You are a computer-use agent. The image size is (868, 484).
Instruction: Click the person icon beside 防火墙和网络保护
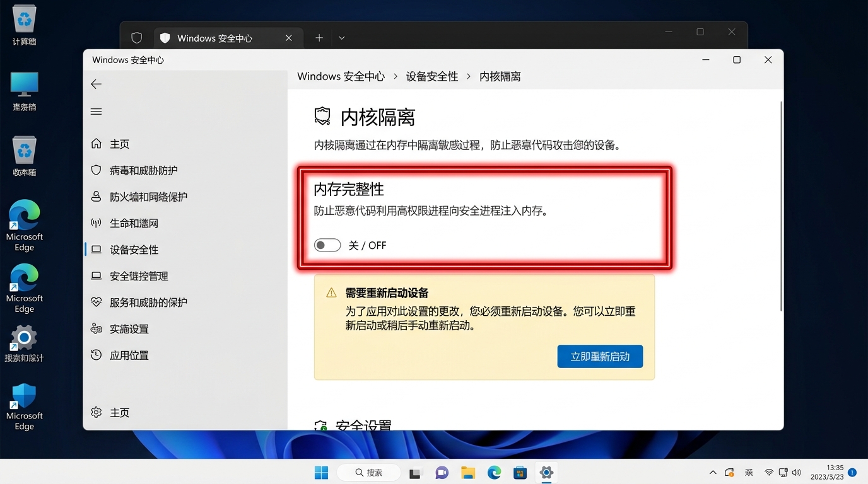point(96,197)
